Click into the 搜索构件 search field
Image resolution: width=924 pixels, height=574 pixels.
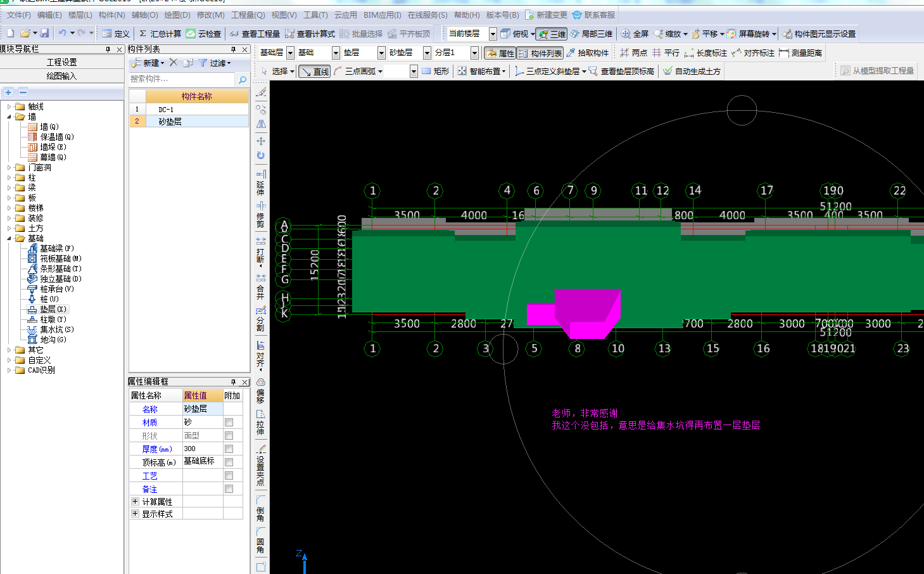(182, 79)
